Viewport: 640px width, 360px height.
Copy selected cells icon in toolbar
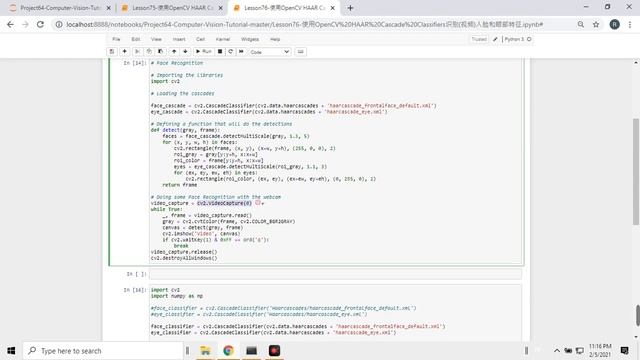(x=149, y=51)
